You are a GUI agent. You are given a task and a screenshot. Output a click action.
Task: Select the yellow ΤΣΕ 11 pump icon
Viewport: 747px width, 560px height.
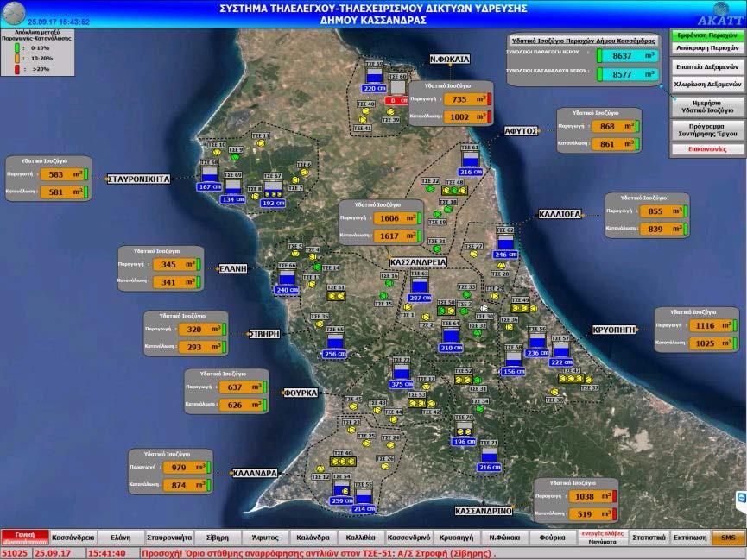click(x=260, y=143)
